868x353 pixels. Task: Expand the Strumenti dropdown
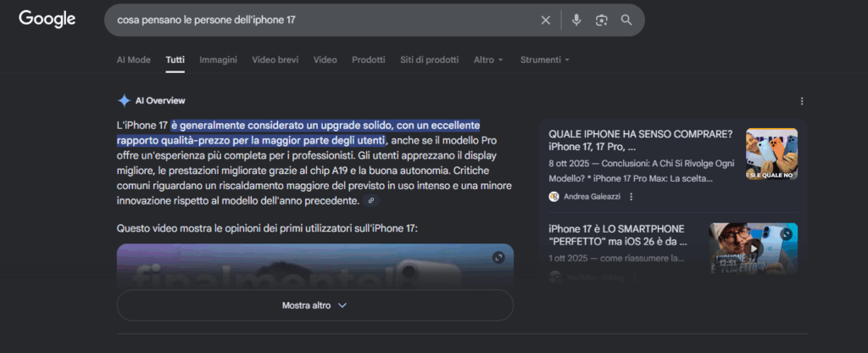pos(545,60)
